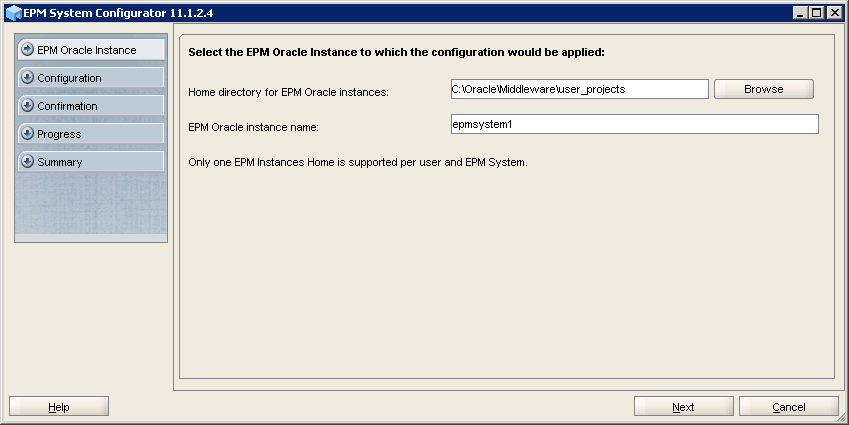Screen dimensions: 849x425
Task: Click the arrow icon beside Configuration step
Action: 28,78
